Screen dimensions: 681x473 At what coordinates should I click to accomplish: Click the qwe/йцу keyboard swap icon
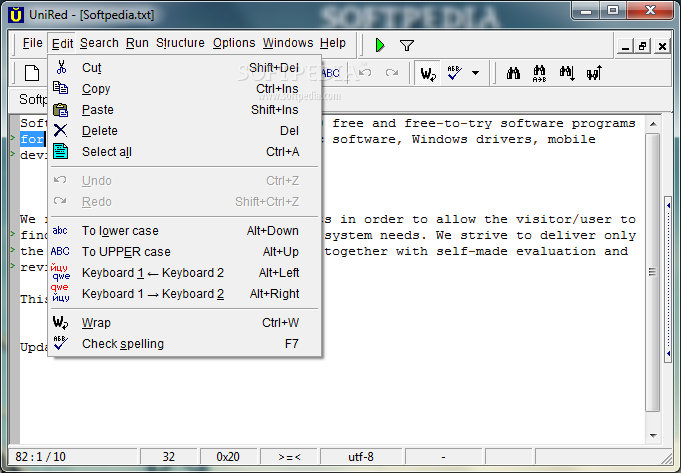pos(60,293)
